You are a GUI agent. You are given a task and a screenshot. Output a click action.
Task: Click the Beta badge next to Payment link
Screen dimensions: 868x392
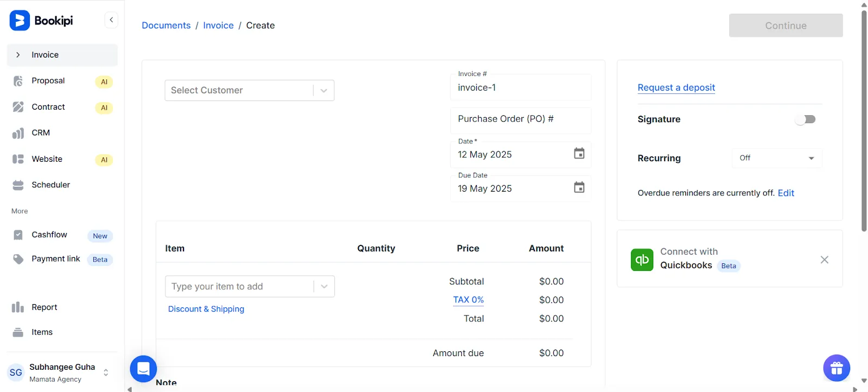point(100,260)
